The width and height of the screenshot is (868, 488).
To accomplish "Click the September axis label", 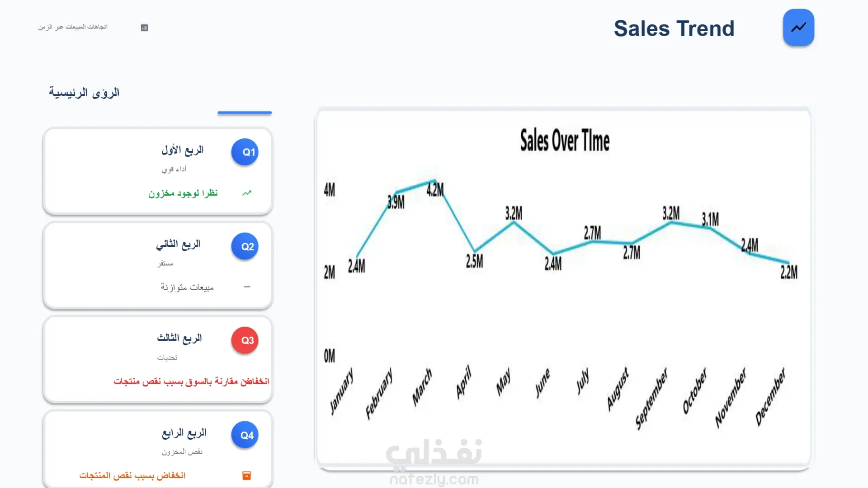I will [651, 398].
